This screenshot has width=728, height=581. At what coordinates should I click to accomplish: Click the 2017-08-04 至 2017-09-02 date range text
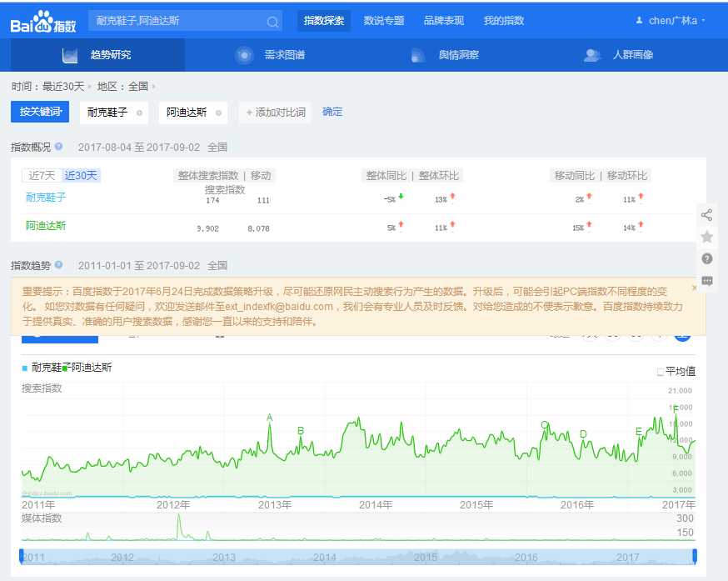coord(139,148)
